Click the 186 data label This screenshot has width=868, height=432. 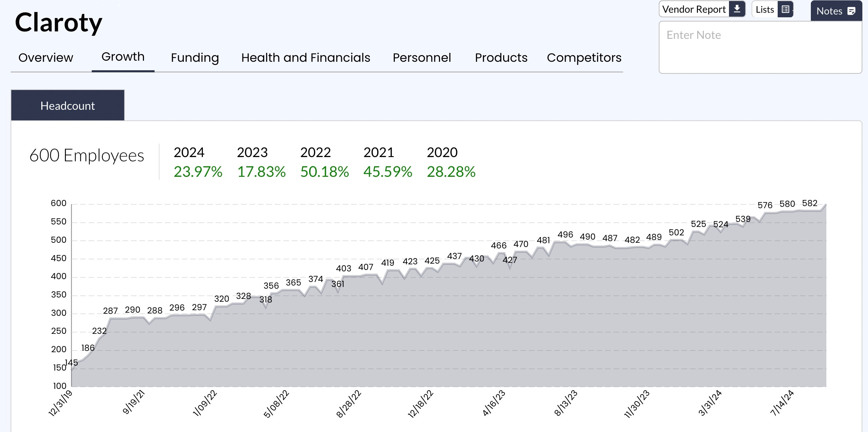coord(88,348)
